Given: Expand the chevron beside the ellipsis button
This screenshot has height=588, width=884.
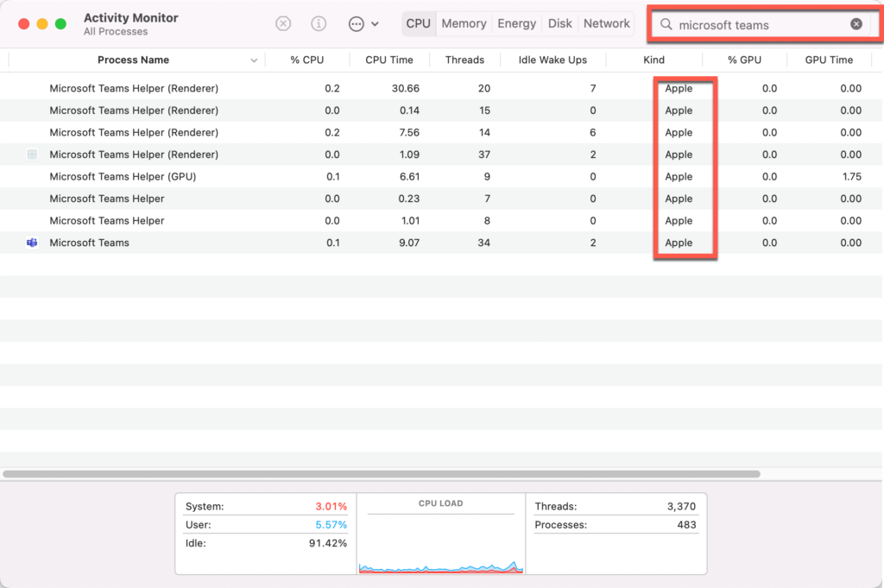Looking at the screenshot, I should pyautogui.click(x=375, y=24).
